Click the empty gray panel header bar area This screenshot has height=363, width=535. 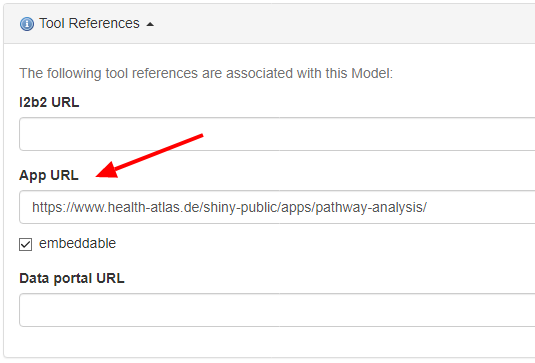341,24
